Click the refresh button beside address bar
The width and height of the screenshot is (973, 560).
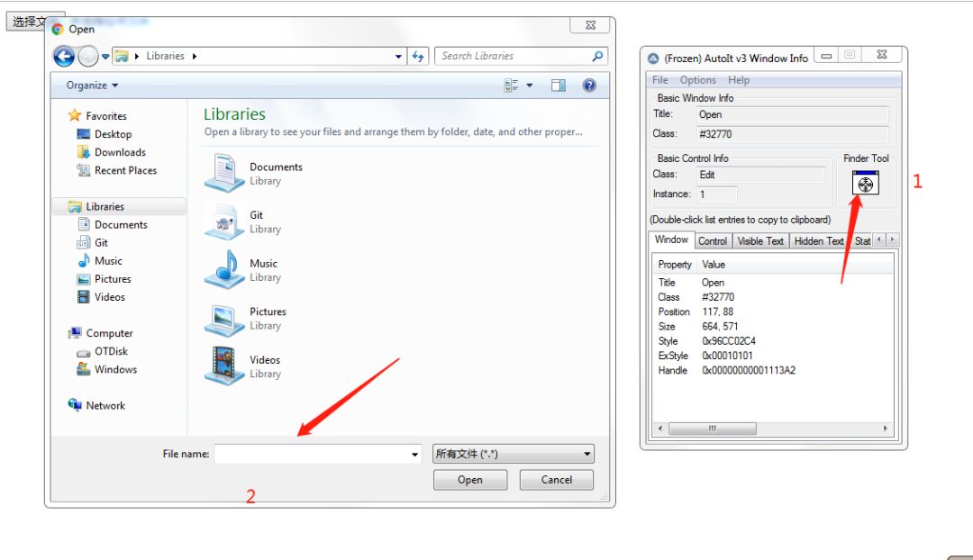[x=418, y=56]
